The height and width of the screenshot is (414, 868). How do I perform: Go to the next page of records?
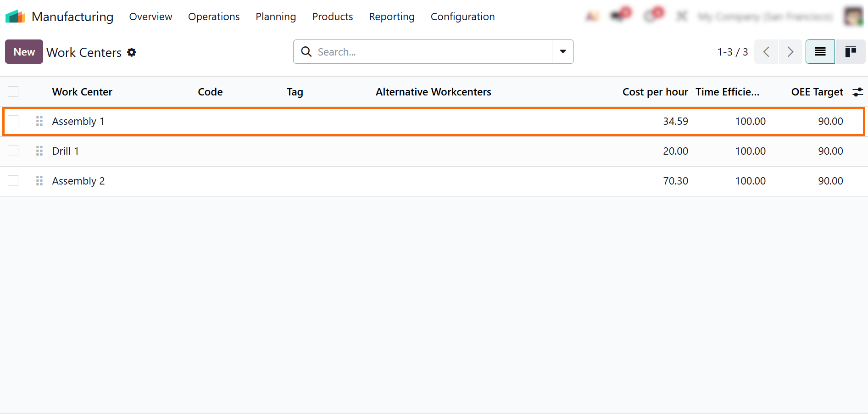(x=790, y=52)
